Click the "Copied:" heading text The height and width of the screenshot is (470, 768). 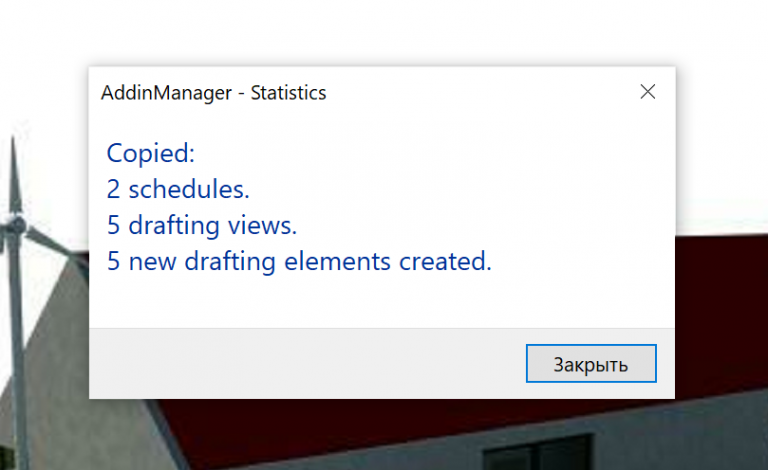pyautogui.click(x=150, y=154)
